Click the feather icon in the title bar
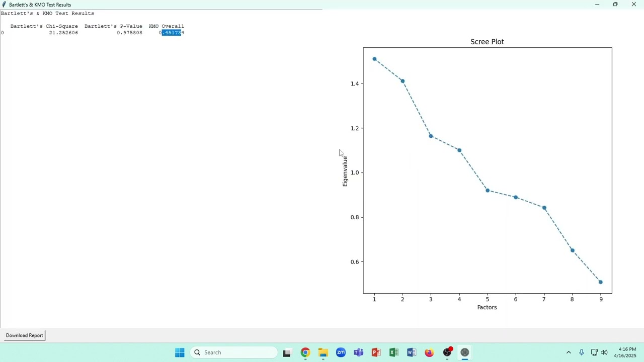644x362 pixels. (x=4, y=5)
